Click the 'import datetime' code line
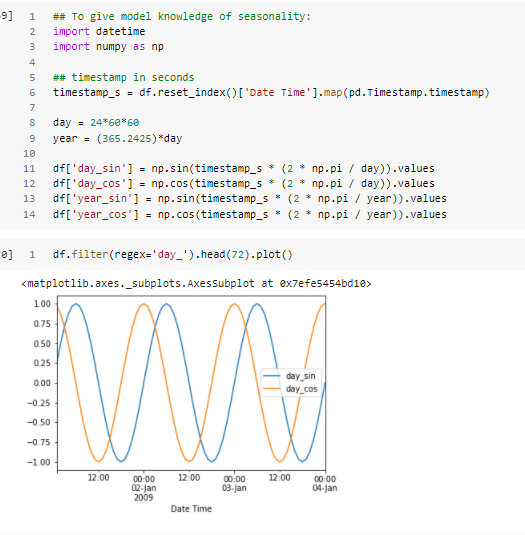The height and width of the screenshot is (535, 525). tap(99, 31)
